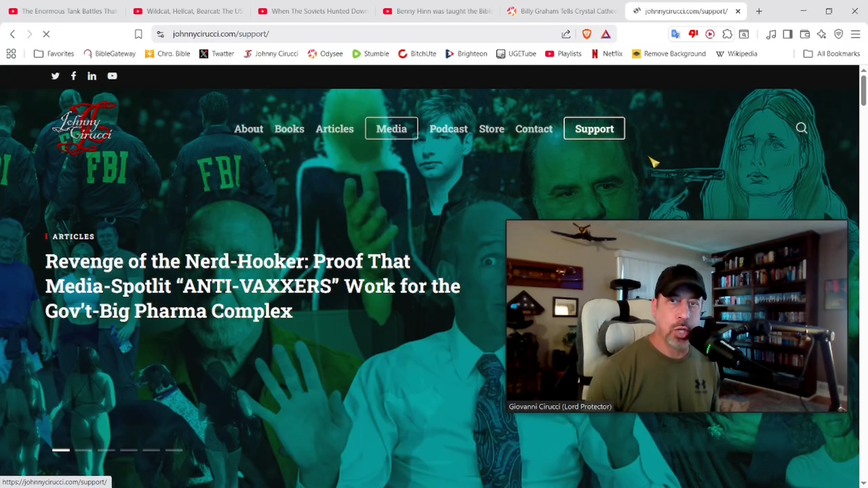
Task: Click the Brave Wallet icon
Action: (805, 34)
